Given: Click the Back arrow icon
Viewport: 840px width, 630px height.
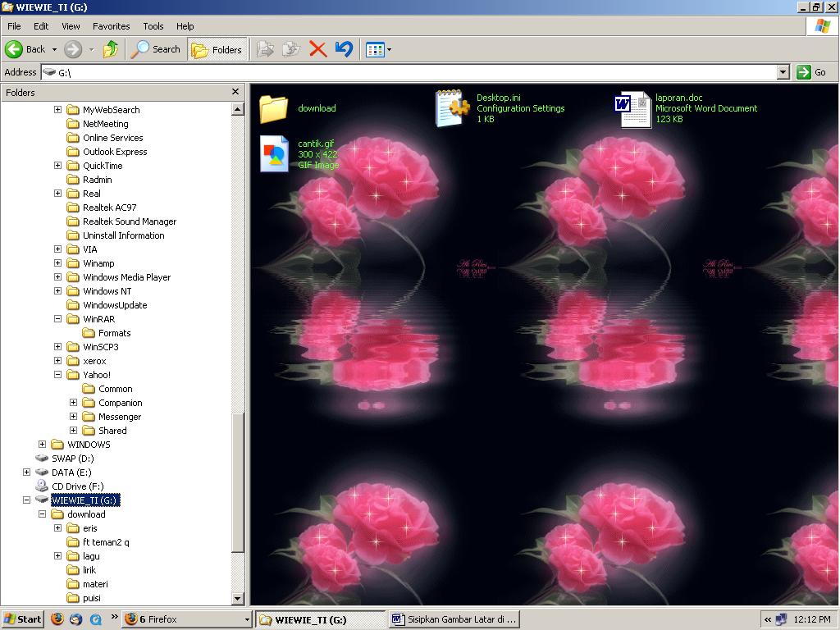Looking at the screenshot, I should [13, 49].
